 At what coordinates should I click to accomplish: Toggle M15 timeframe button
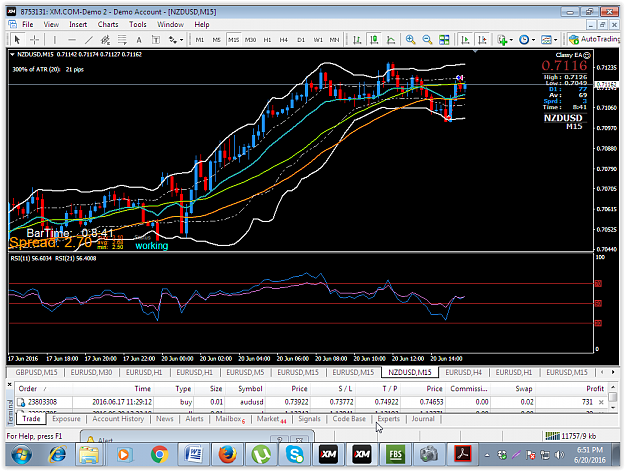pos(234,40)
